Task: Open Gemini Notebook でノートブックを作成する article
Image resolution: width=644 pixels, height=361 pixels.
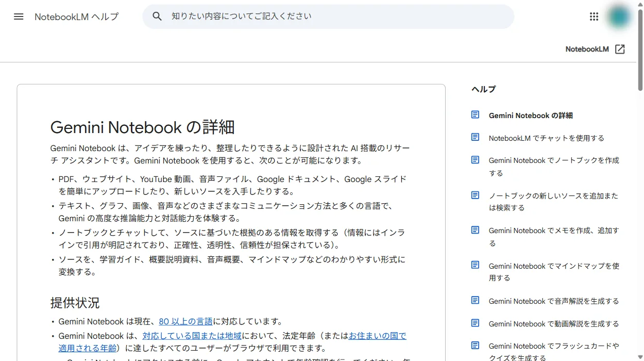Action: coord(554,167)
